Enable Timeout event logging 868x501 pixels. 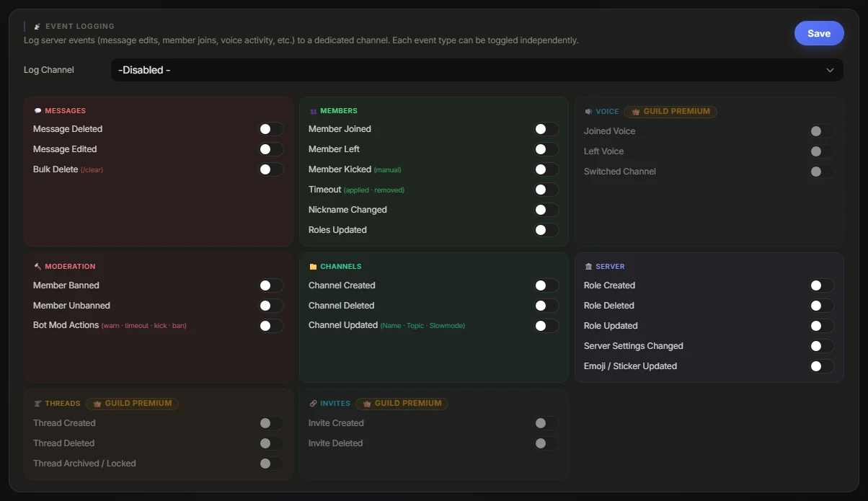point(546,190)
